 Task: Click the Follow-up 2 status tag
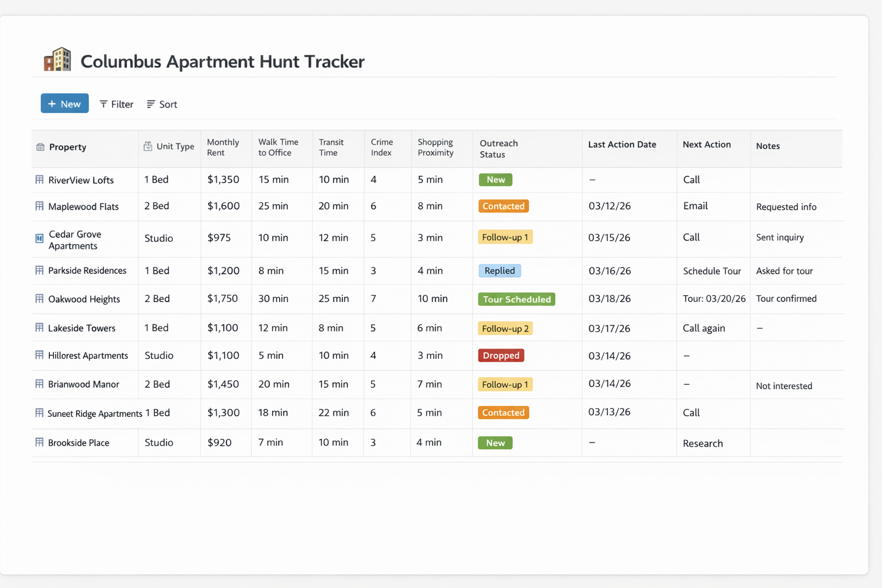(505, 328)
